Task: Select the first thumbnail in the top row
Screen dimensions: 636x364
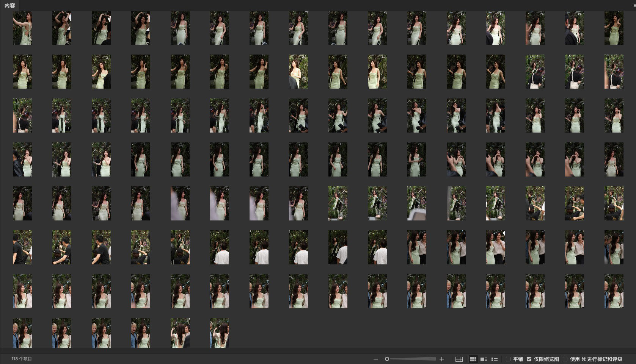Action: pos(22,28)
